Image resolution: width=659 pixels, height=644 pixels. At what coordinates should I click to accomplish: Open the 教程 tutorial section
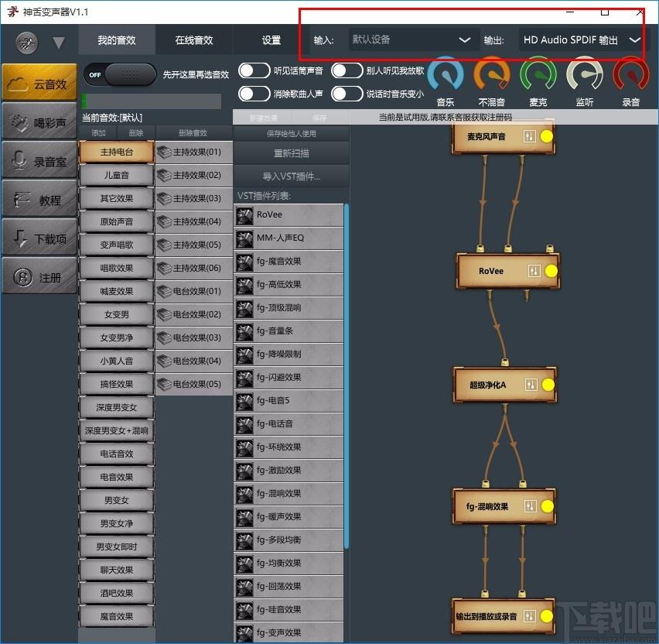tap(39, 199)
